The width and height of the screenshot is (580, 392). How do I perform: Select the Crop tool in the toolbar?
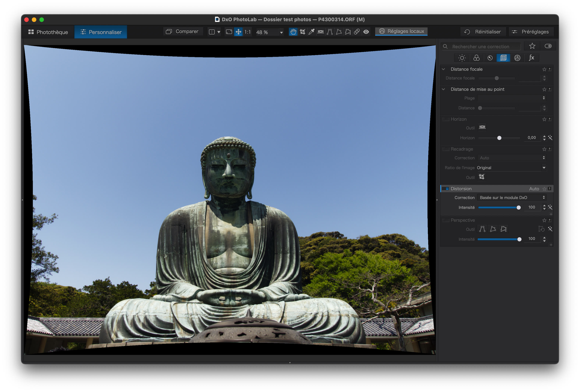(x=303, y=32)
